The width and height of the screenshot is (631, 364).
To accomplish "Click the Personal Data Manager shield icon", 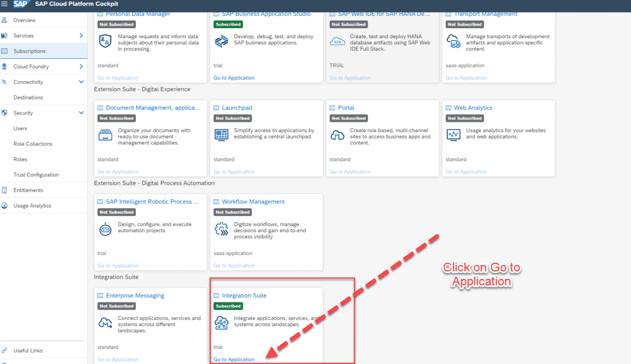I will tap(105, 40).
